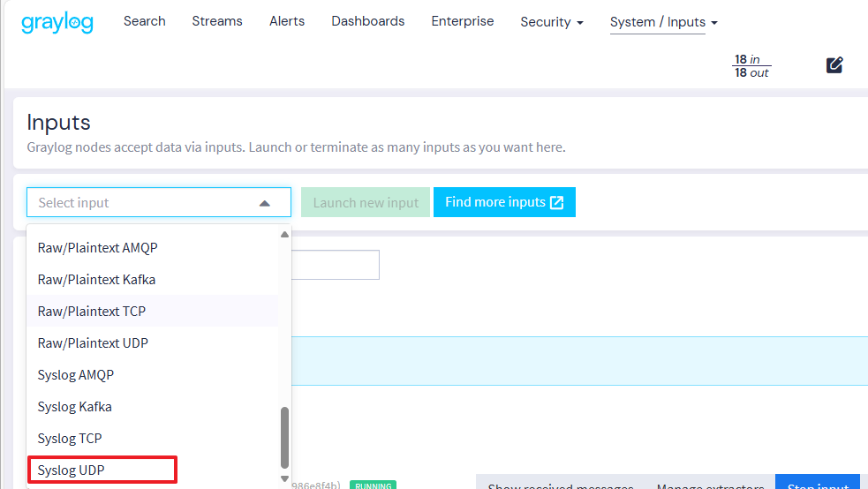Expand the System / Inputs menu
This screenshot has height=489, width=868.
[x=664, y=22]
